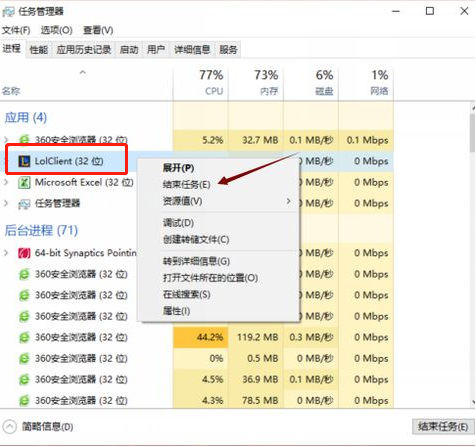Click the 简略信息 collapse circle icon
The image size is (476, 447).
pos(10,427)
